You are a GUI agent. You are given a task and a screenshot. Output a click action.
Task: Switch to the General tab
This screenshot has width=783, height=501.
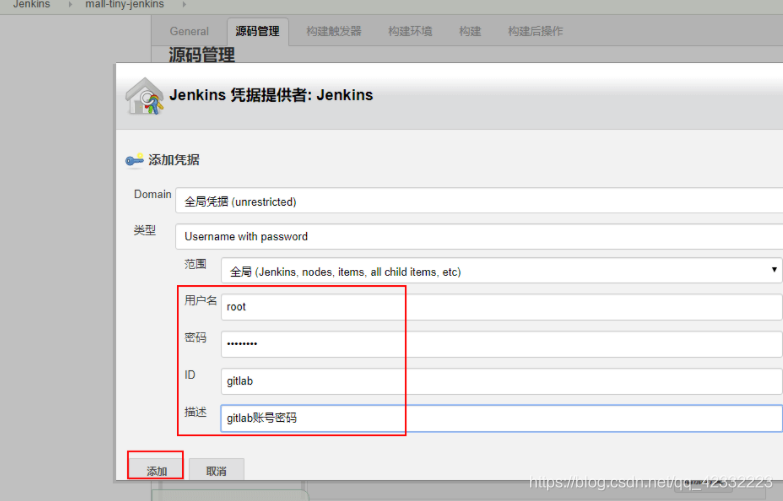(x=189, y=31)
